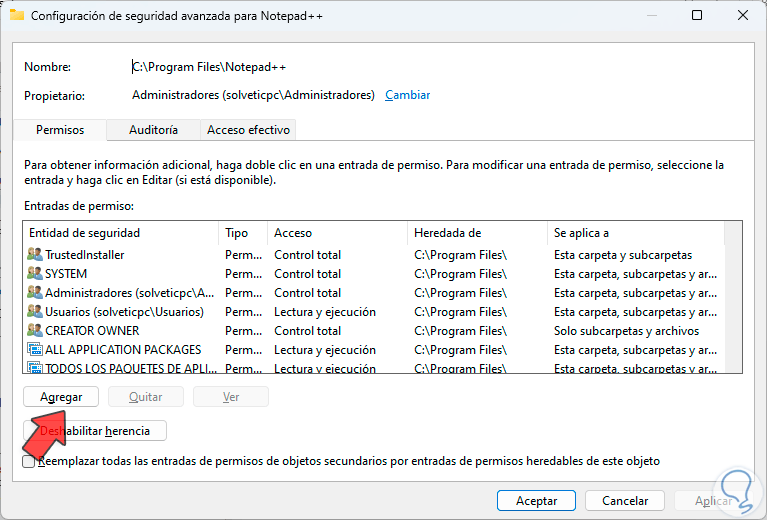
Task: Switch to the Auditoría tab
Action: [153, 130]
